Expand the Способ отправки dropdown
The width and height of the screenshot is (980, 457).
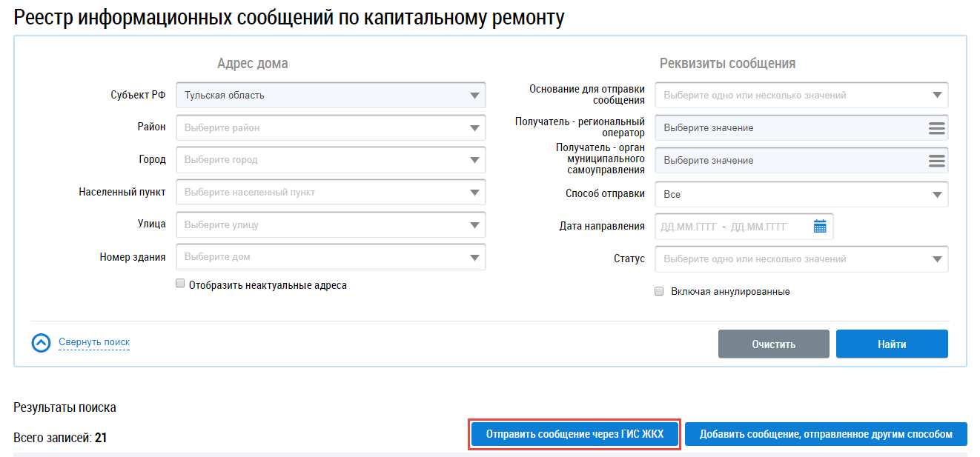(801, 194)
